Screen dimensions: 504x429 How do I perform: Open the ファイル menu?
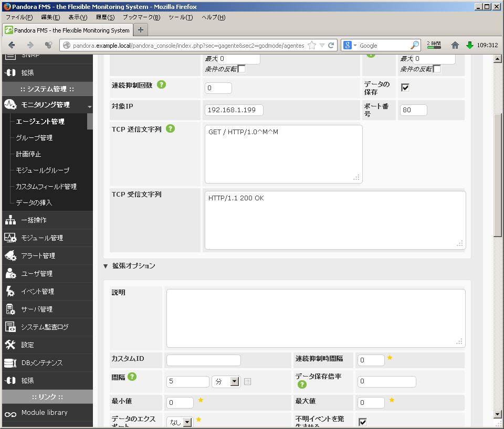19,17
